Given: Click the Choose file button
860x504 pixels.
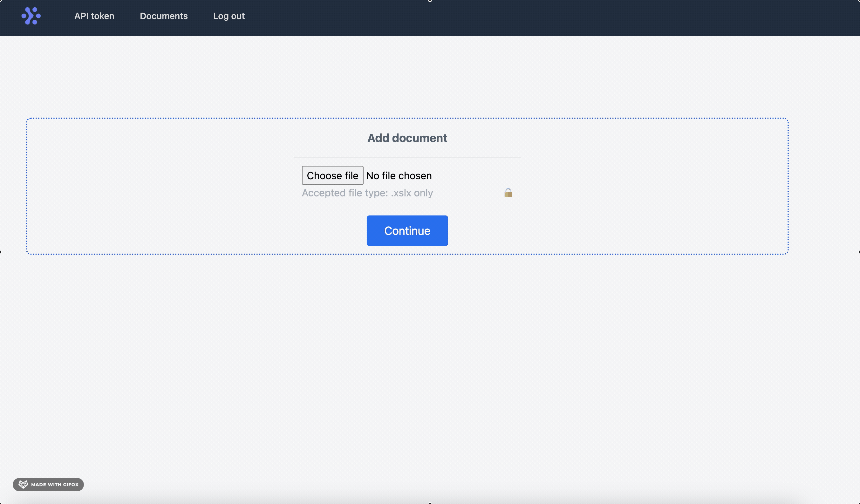Looking at the screenshot, I should click(333, 175).
